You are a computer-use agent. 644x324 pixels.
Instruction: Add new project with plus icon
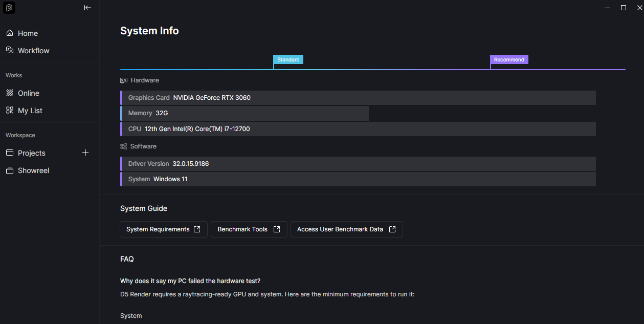[x=85, y=153]
